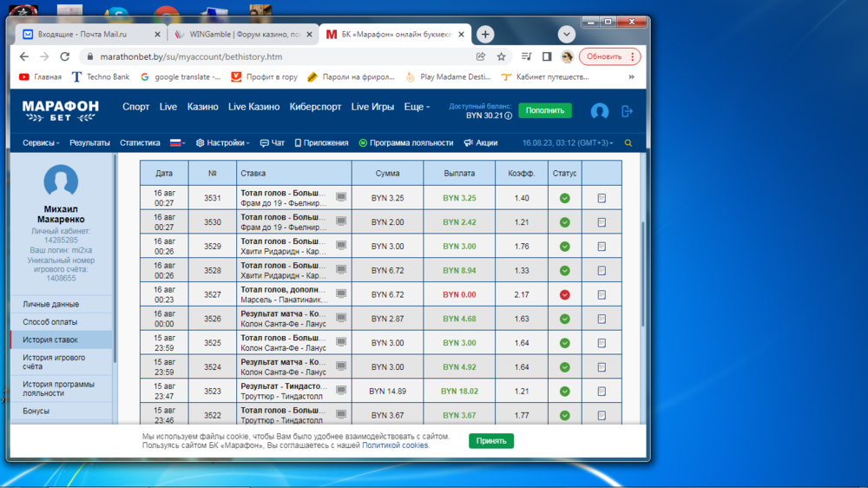
Task: Accept cookies with the Принять button
Action: pyautogui.click(x=491, y=441)
